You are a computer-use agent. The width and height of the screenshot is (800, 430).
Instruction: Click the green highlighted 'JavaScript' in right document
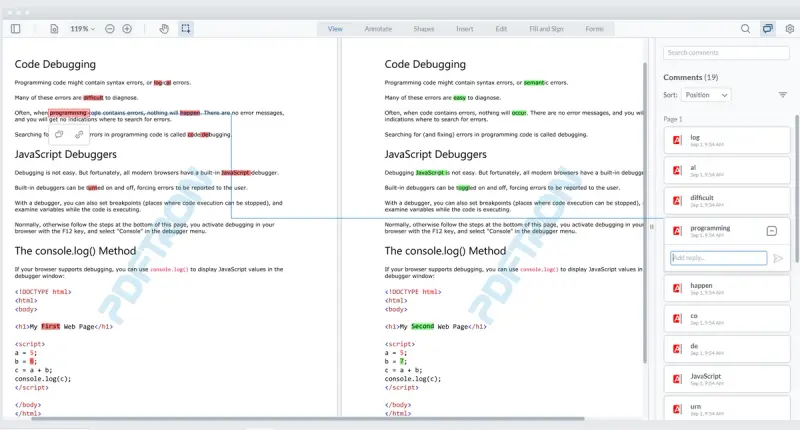(430, 172)
